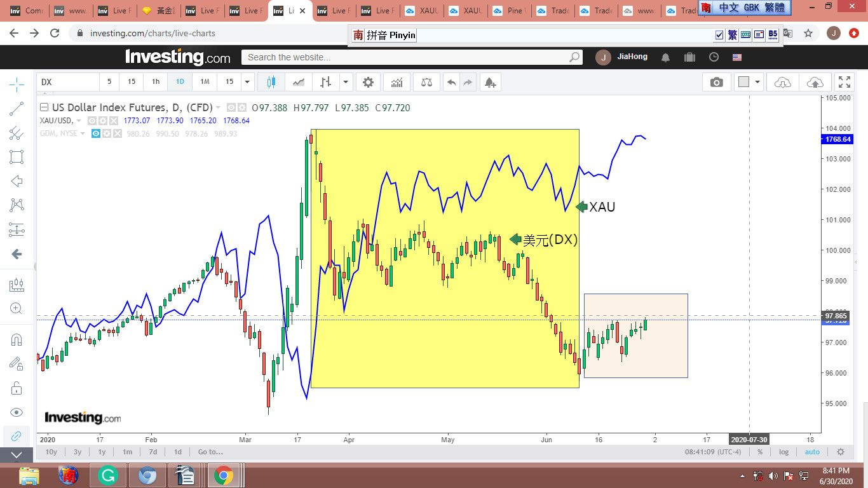This screenshot has height=488, width=868.
Task: Toggle the drawings sync link icon
Action: click(17, 436)
